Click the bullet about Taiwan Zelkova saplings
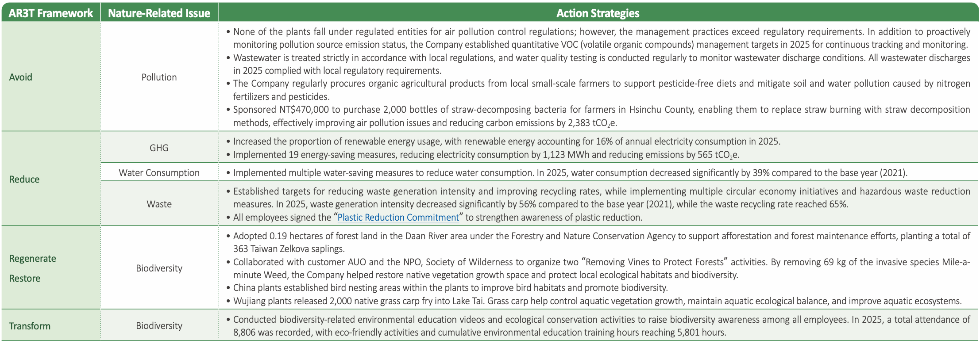Image resolution: width=980 pixels, height=344 pixels. click(598, 242)
